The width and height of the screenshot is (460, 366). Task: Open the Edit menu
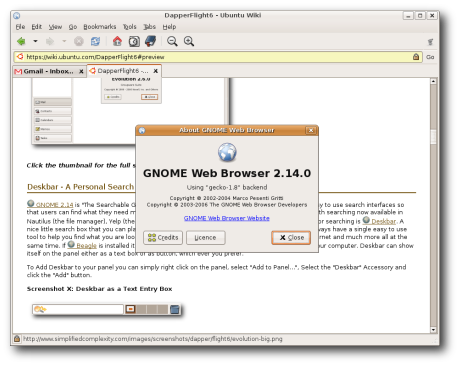(x=37, y=27)
